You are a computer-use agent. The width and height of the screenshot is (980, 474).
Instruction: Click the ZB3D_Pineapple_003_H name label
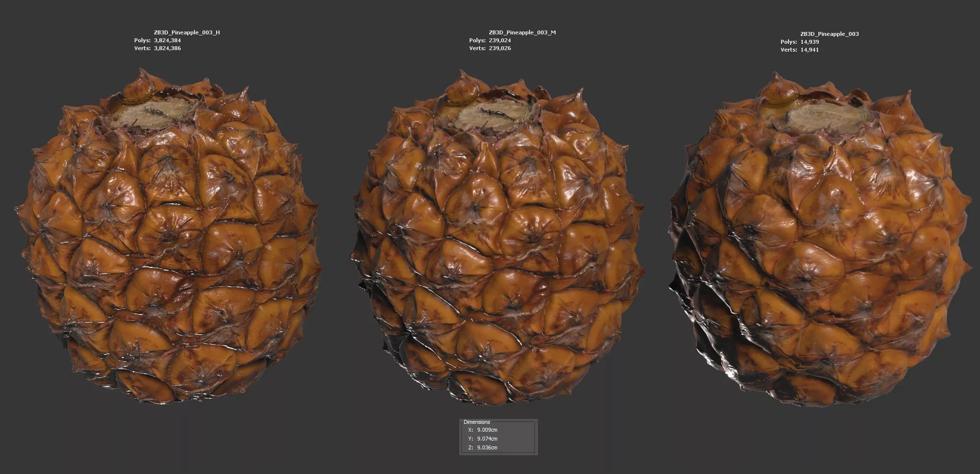click(187, 32)
